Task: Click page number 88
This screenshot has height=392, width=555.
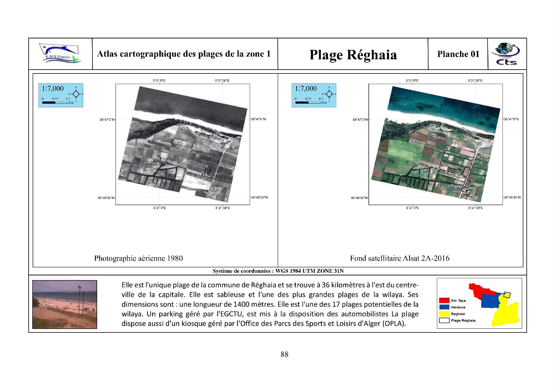Action: (285, 354)
